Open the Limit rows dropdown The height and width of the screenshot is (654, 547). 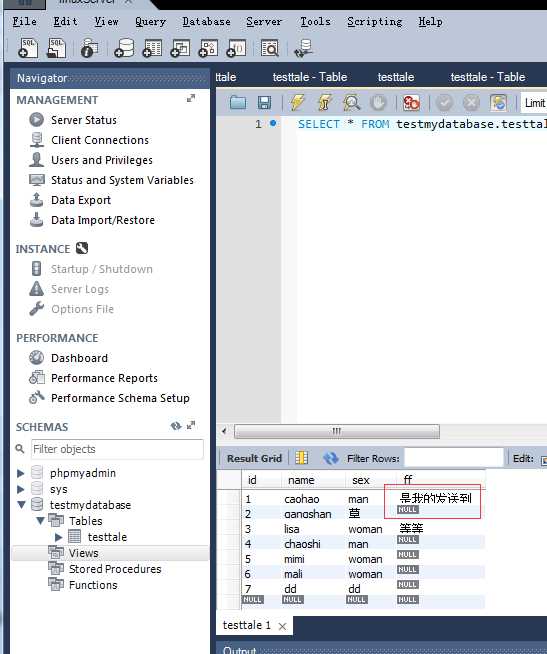click(x=534, y=103)
